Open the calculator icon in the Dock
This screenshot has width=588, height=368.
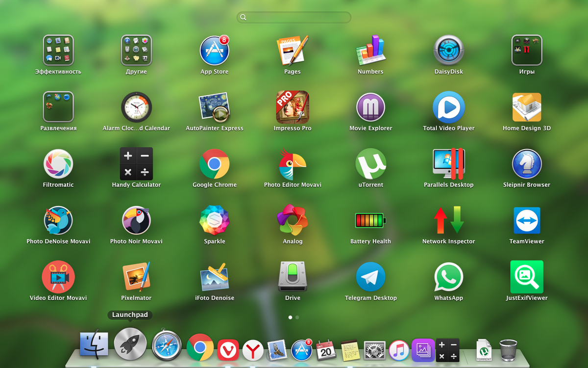pos(448,350)
